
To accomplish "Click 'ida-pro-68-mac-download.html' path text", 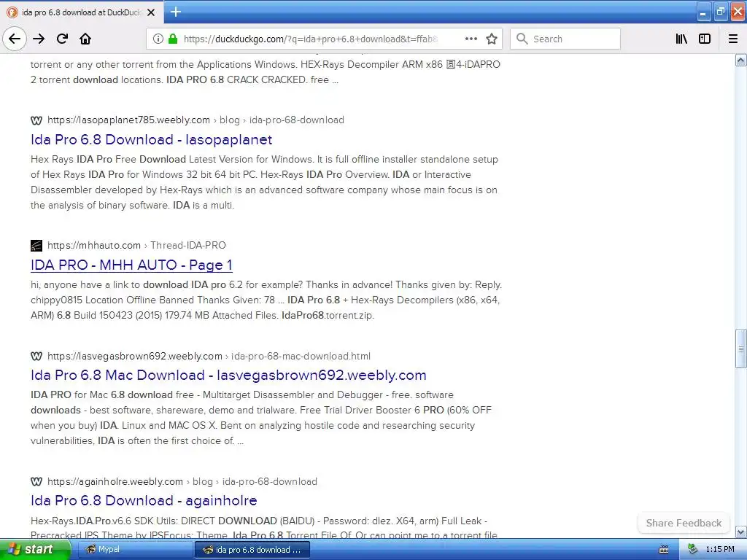I will click(x=301, y=356).
